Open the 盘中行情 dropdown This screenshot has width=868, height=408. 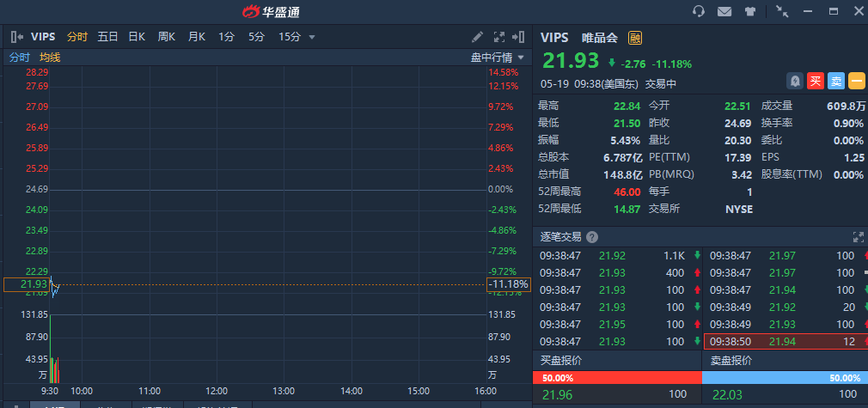(497, 58)
